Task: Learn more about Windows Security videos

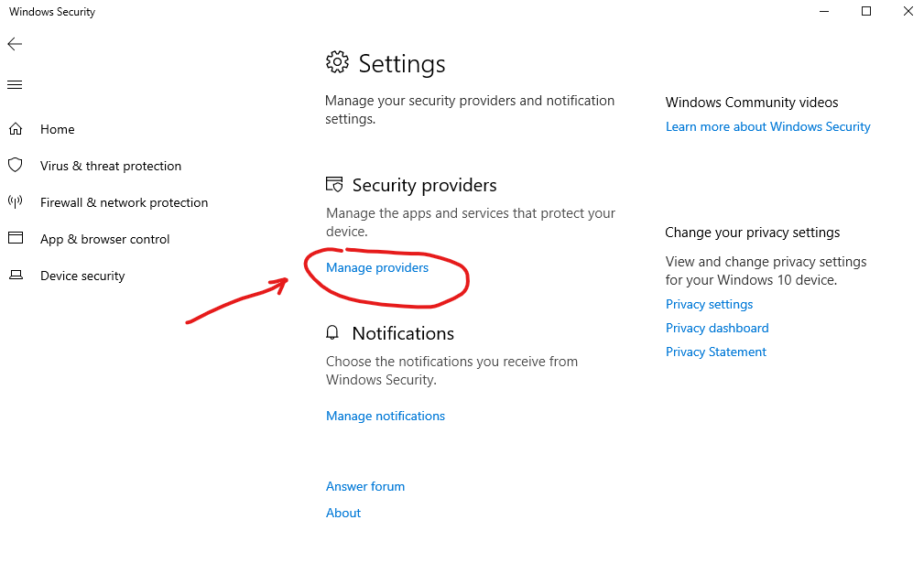Action: click(767, 126)
